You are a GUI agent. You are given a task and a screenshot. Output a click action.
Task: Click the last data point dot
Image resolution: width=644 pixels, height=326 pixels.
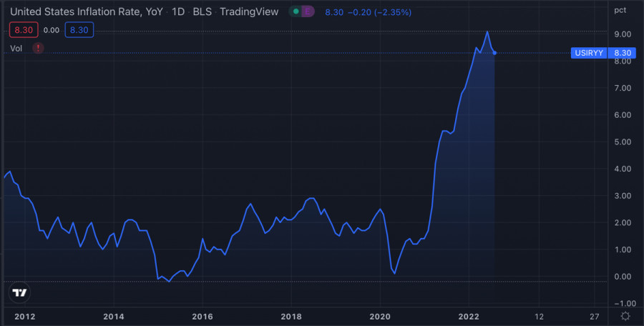[x=495, y=53]
